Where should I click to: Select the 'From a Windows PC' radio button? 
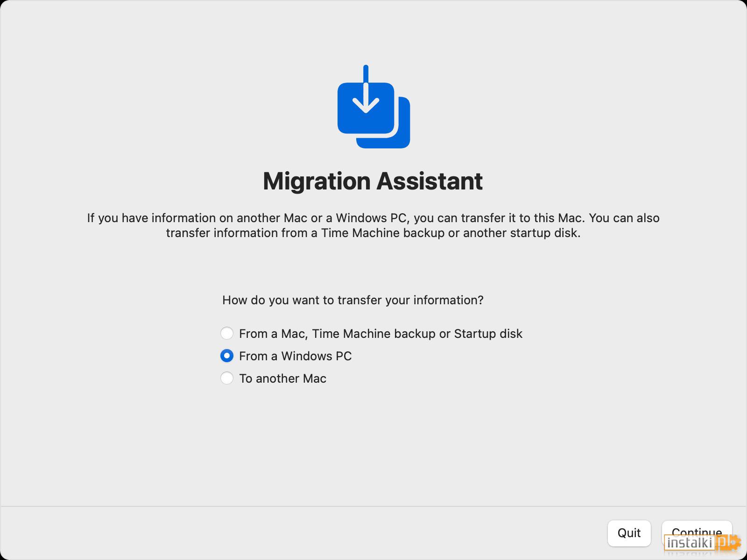227,356
